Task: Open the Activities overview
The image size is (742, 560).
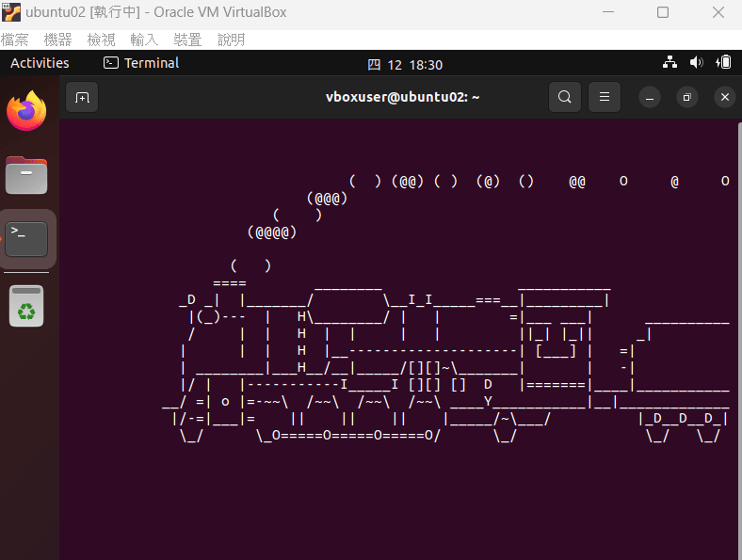Action: [40, 63]
